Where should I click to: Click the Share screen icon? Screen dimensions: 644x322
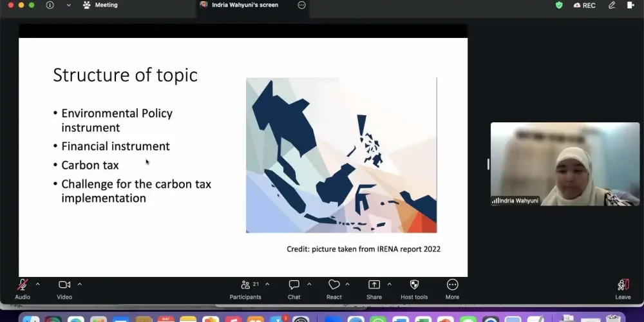pos(374,285)
